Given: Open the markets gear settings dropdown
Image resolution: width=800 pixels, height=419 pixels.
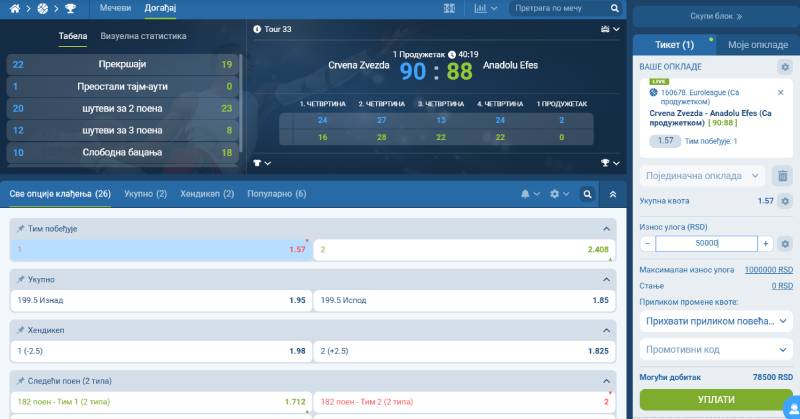Looking at the screenshot, I should click(559, 194).
